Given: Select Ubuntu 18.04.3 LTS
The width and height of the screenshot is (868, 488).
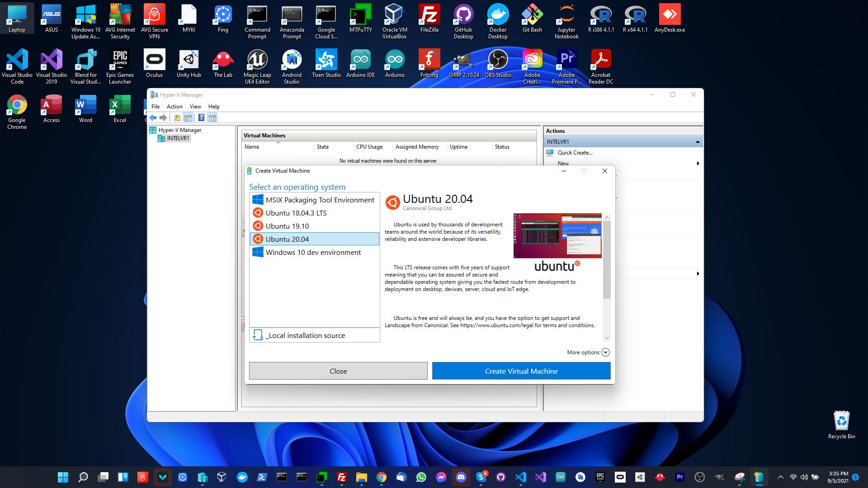Looking at the screenshot, I should (314, 213).
